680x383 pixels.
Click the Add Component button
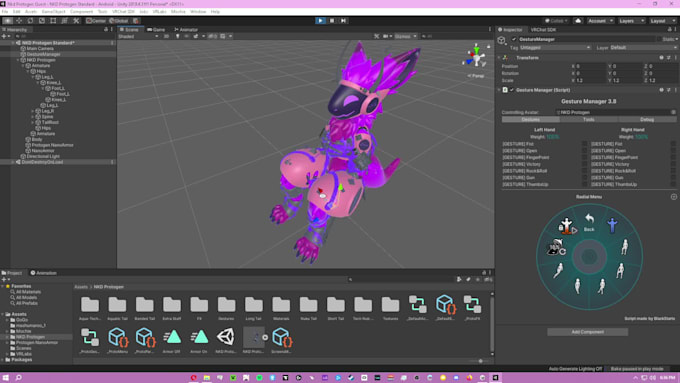(x=588, y=332)
